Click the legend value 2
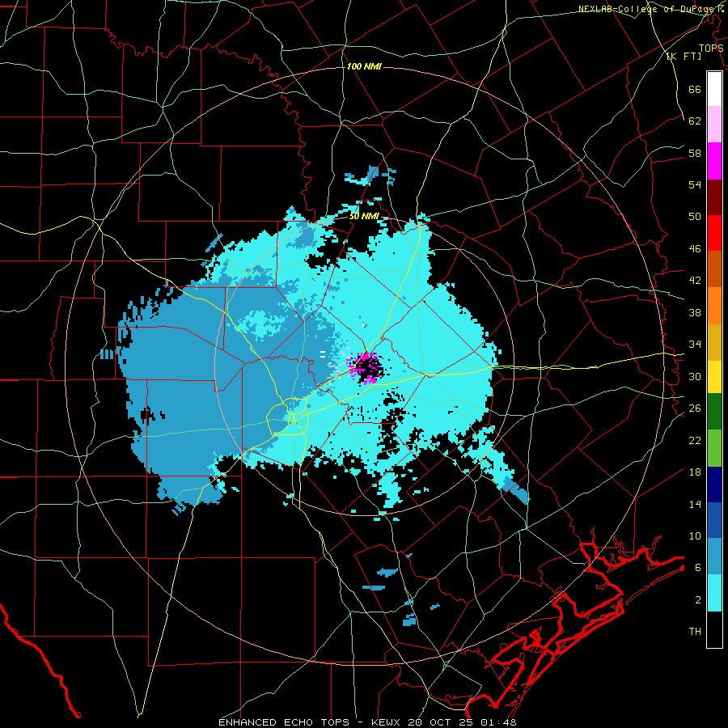 pyautogui.click(x=698, y=600)
